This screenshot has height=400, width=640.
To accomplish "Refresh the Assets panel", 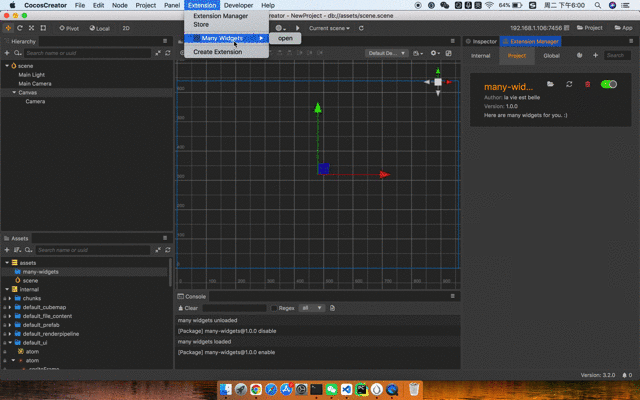I will (168, 250).
